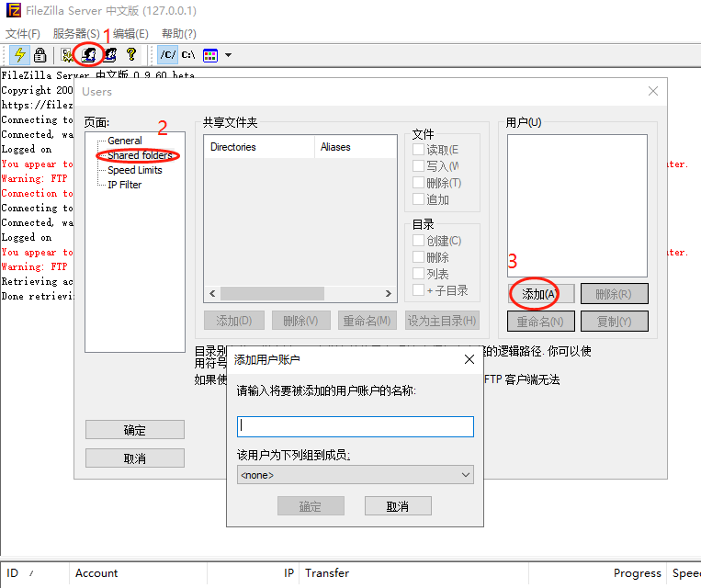This screenshot has width=701, height=588.
Task: Focus the user account name field
Action: tap(356, 426)
